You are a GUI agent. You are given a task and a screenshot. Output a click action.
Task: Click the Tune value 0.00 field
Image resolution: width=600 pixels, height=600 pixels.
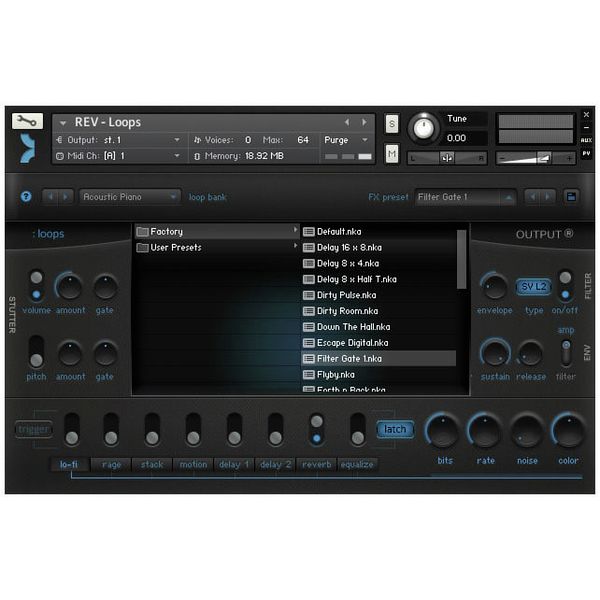click(x=465, y=138)
